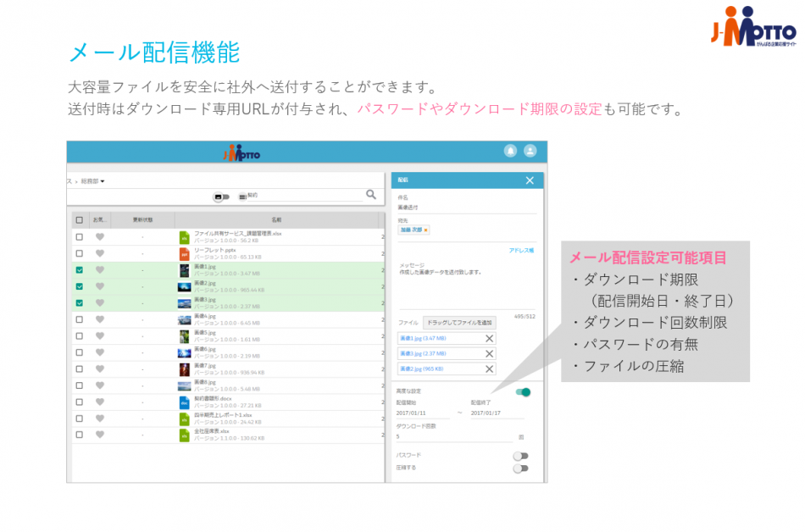The width and height of the screenshot is (805, 532).
Task: Open 画像1.jpg thumbnail in file list
Action: click(x=185, y=270)
